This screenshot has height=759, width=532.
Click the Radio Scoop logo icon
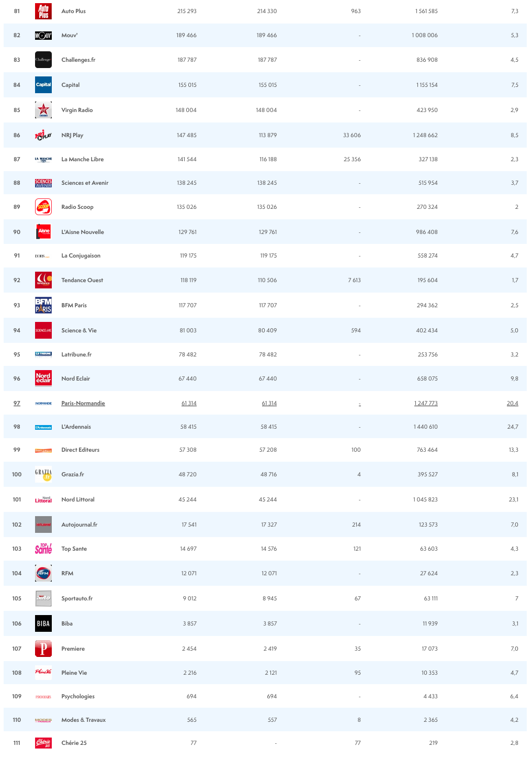[43, 207]
